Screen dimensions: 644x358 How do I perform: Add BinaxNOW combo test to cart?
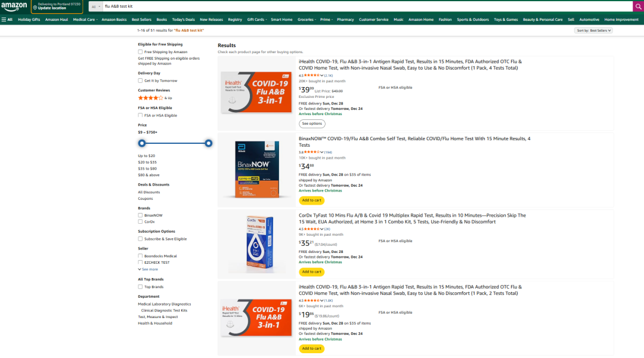coord(311,200)
